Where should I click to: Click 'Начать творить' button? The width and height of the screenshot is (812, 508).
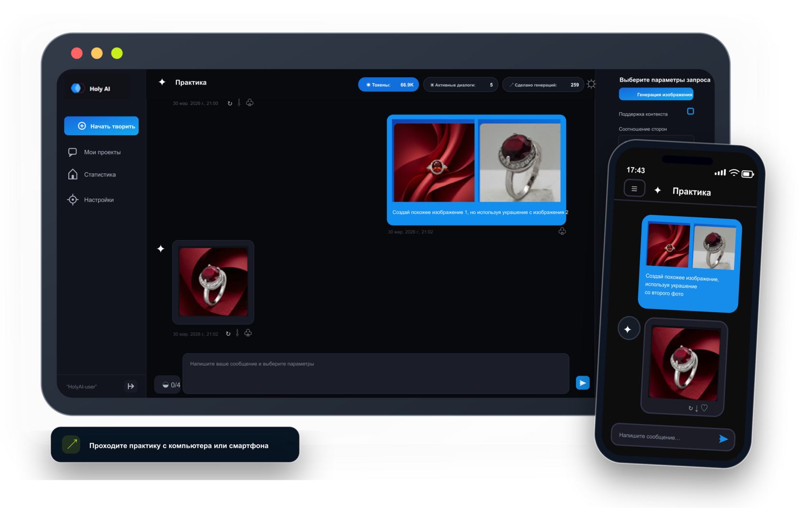coord(101,126)
